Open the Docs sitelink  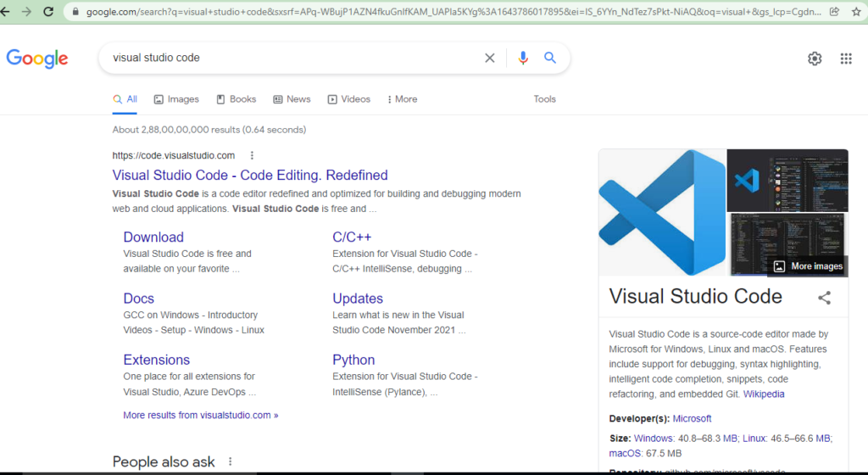(x=138, y=299)
